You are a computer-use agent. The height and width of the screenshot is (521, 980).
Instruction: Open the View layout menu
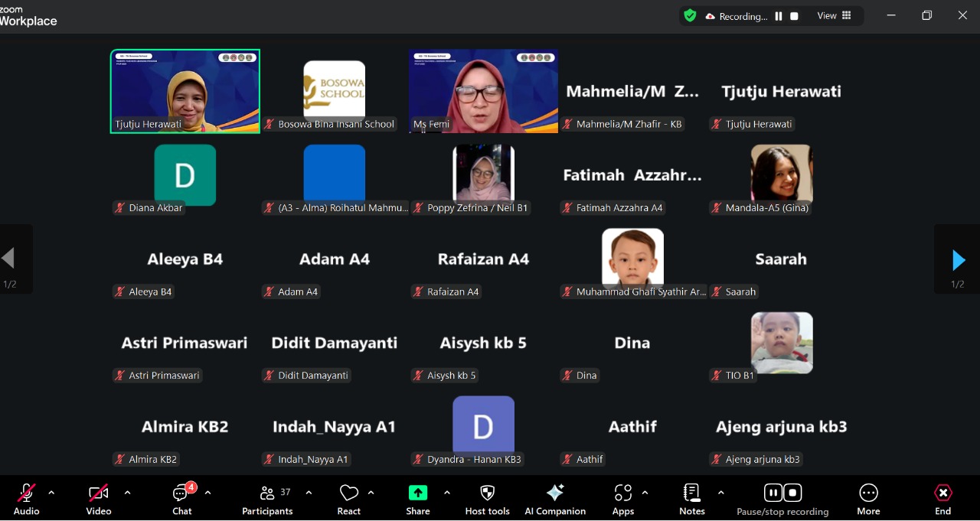pyautogui.click(x=834, y=16)
